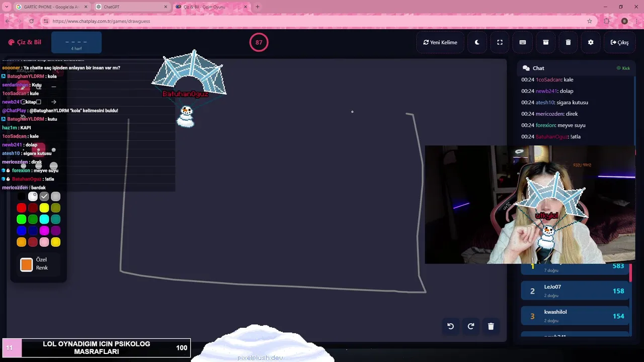This screenshot has width=644, height=362.
Task: Clear the canvas with the bottom trash icon
Action: click(x=491, y=326)
